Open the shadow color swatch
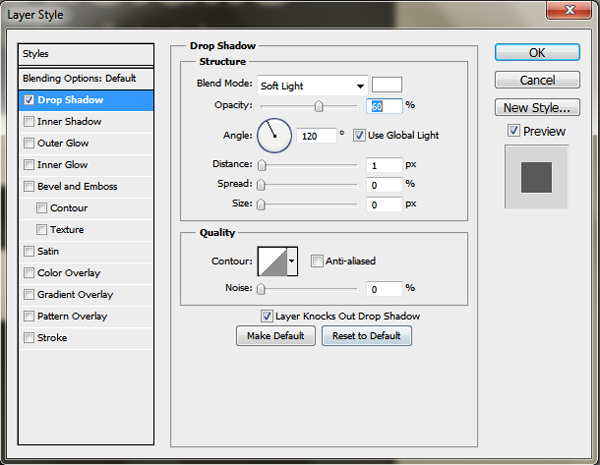This screenshot has height=465, width=600. click(x=387, y=85)
